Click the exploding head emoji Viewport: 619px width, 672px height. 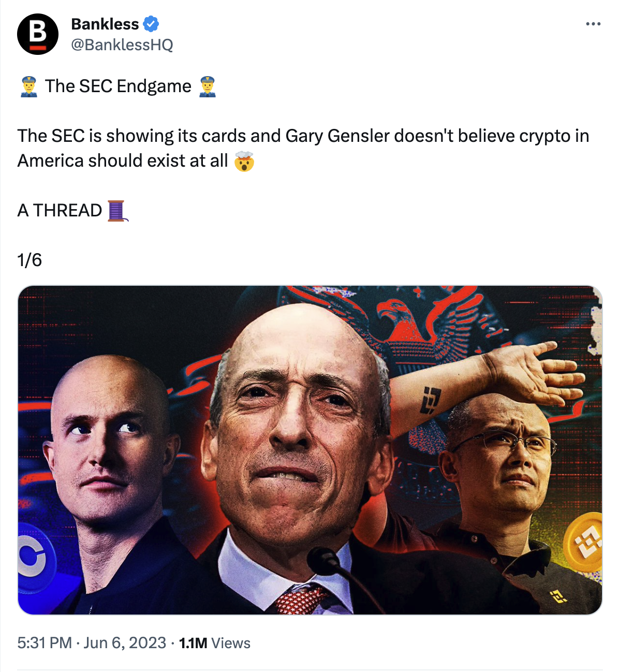[x=244, y=161]
